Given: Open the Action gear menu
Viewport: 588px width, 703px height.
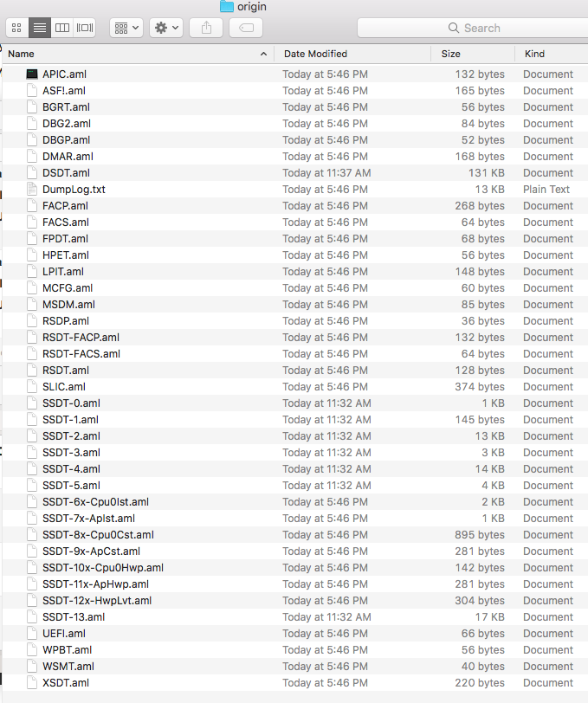Looking at the screenshot, I should tap(166, 28).
